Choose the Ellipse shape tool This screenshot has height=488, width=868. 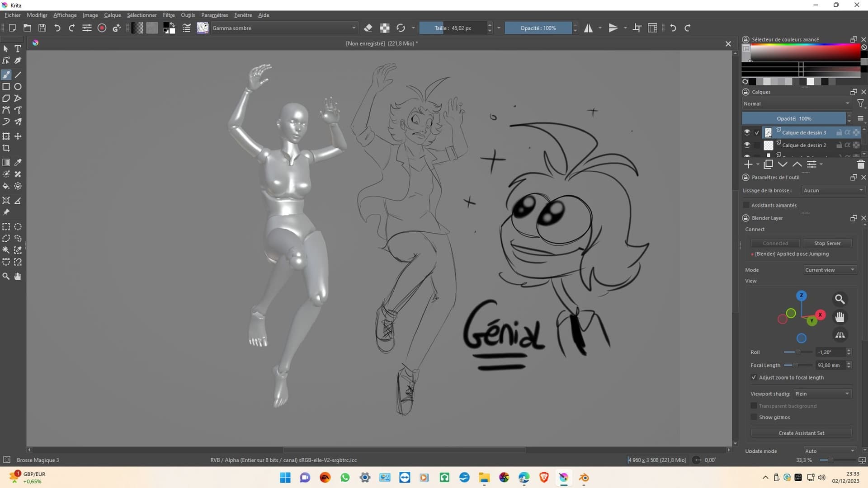[x=18, y=87]
